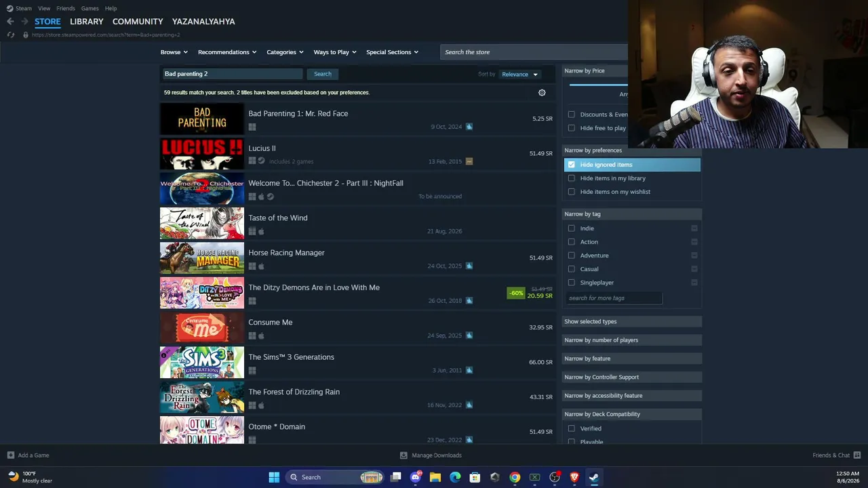Viewport: 868px width, 488px height.
Task: Expand Narrow by accessibility feature section
Action: tap(632, 396)
